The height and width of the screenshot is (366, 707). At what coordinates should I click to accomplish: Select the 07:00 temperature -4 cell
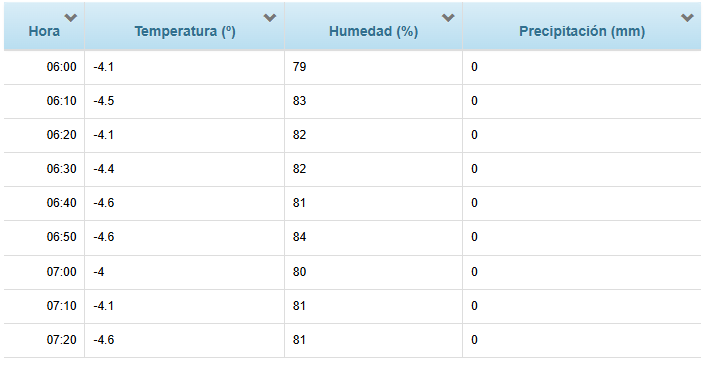(184, 272)
